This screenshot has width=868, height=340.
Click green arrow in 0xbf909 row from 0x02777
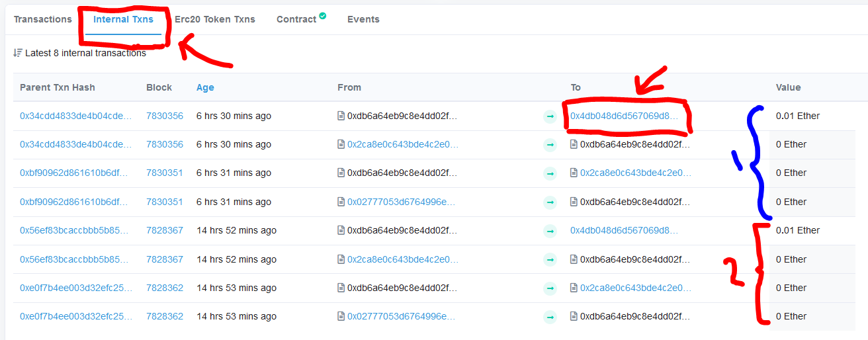pyautogui.click(x=550, y=202)
